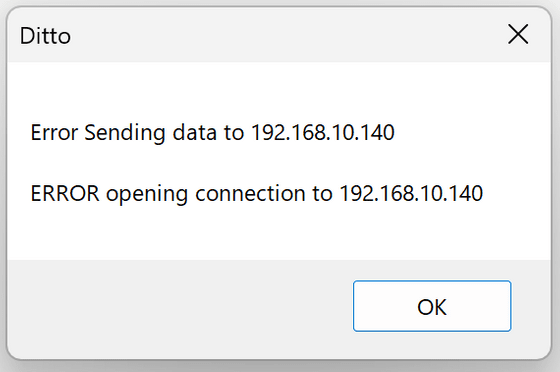Click the IP address in the first error line
Image resolution: width=560 pixels, height=372 pixels.
[323, 132]
